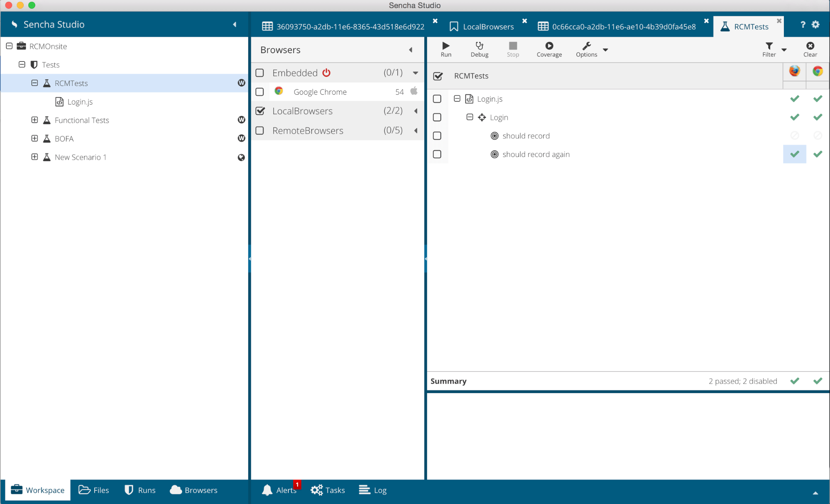830x504 pixels.
Task: Open the Tasks panel
Action: 328,490
